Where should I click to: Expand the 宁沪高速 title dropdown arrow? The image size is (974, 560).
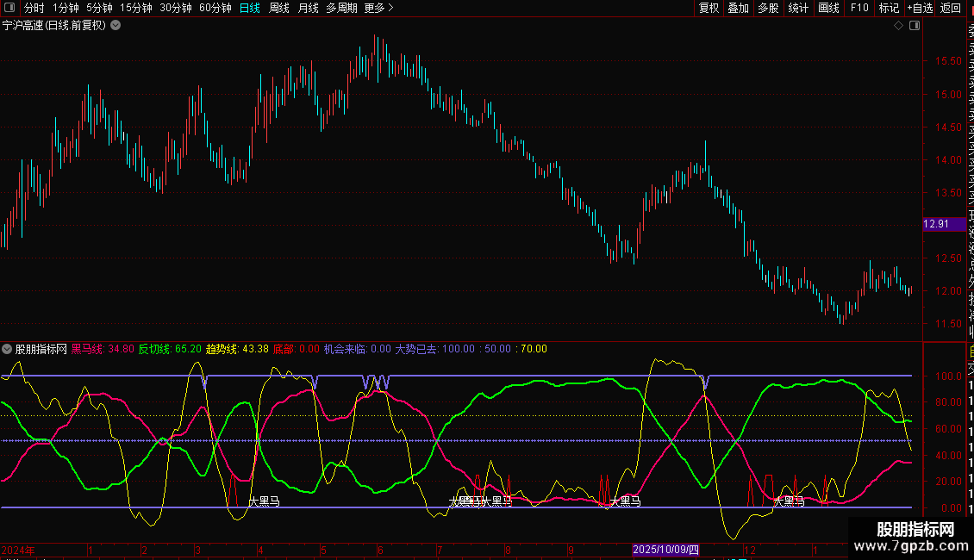(116, 26)
